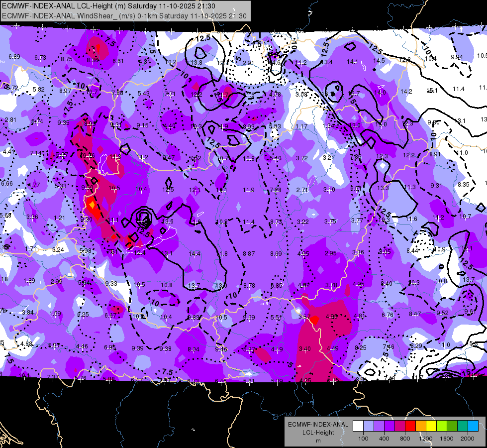The image size is (487, 448).
Task: Click the grid value 14.5
Action: pyautogui.click(x=379, y=60)
